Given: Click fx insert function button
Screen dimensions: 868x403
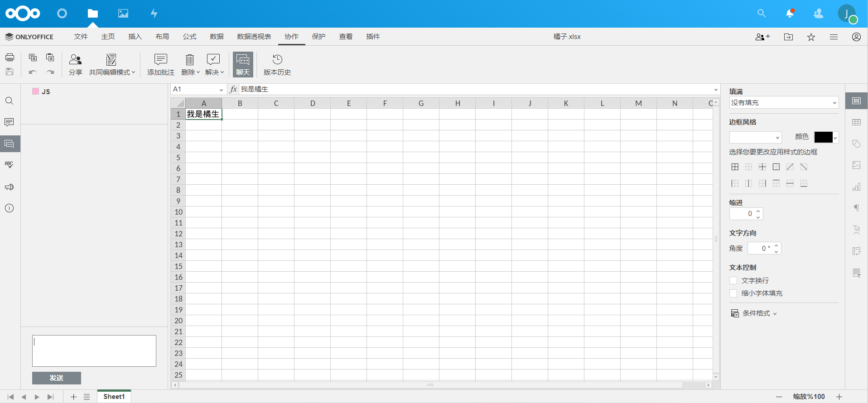Looking at the screenshot, I should coord(233,89).
